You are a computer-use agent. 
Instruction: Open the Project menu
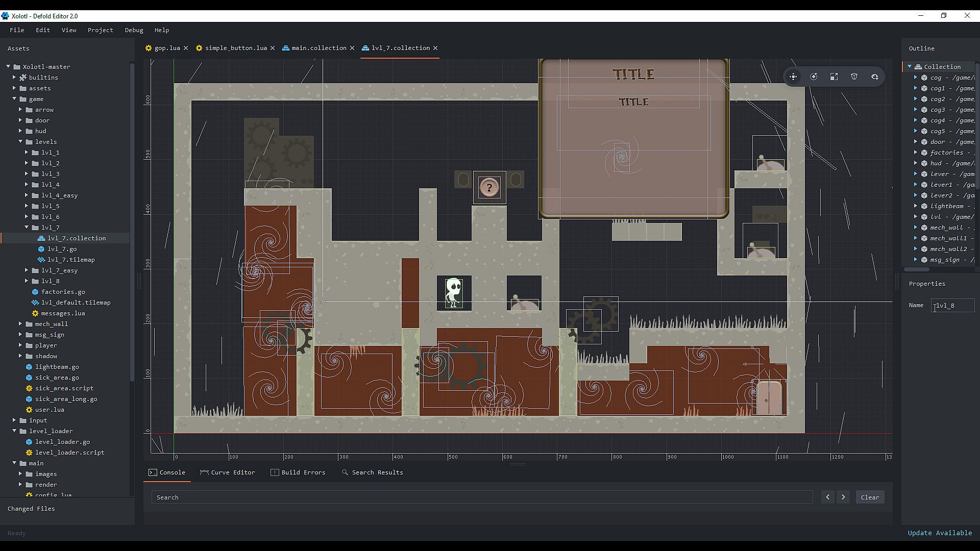[100, 30]
